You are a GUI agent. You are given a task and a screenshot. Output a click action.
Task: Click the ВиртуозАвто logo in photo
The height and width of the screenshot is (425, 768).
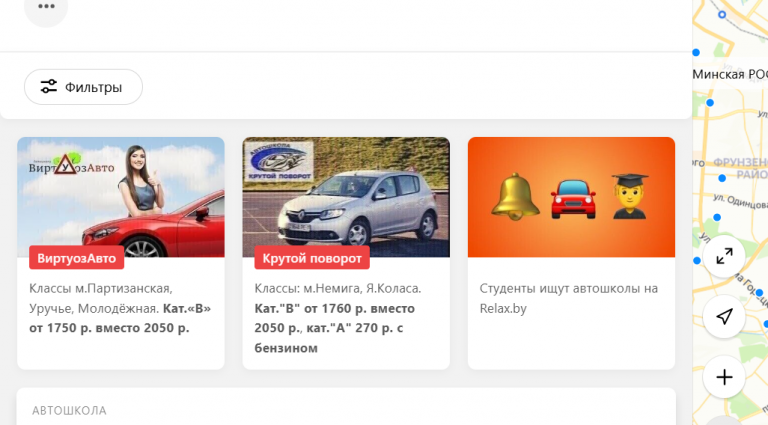(x=71, y=165)
